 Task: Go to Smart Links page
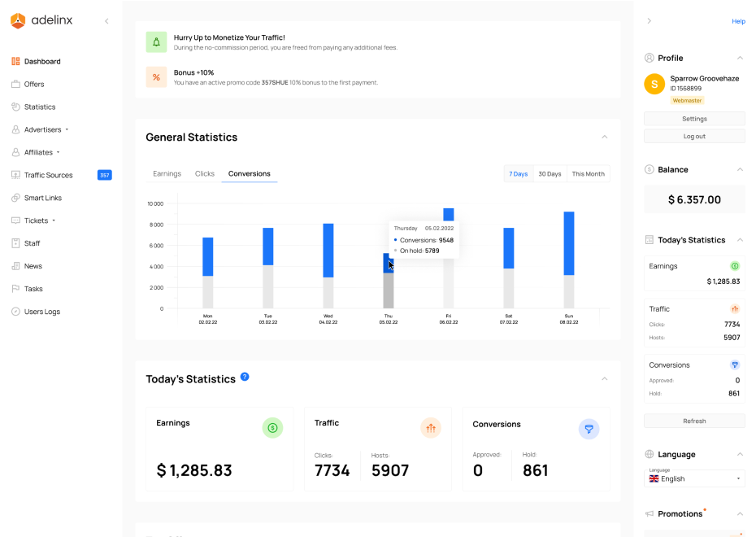click(x=42, y=198)
